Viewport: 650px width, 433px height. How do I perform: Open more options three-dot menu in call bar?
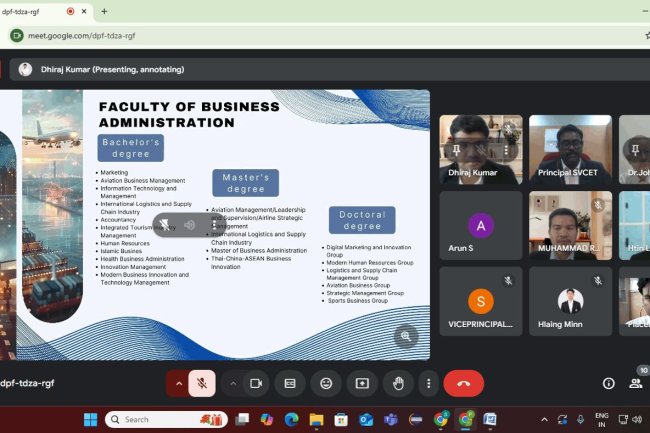coord(428,383)
